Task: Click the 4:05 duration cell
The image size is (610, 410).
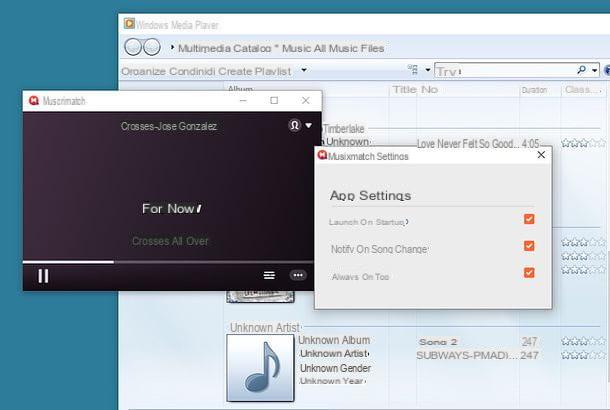Action: [x=531, y=144]
